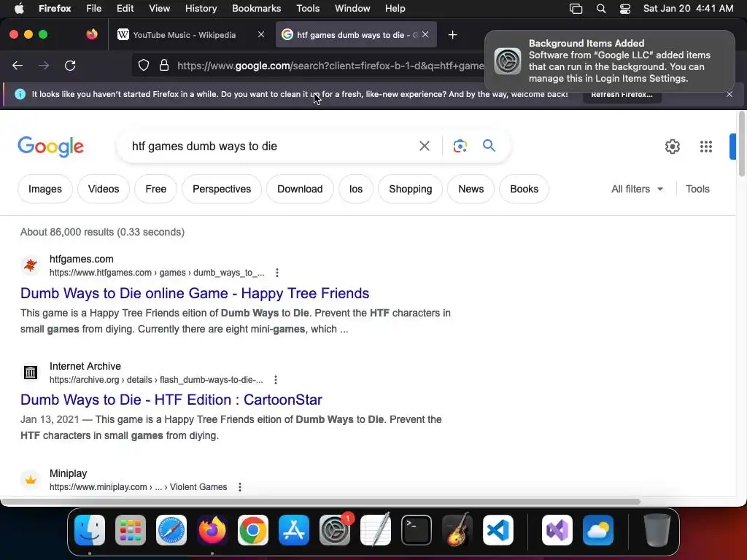Open more options for htfgames.com result
Viewport: 747px width, 560px height.
[x=277, y=273]
